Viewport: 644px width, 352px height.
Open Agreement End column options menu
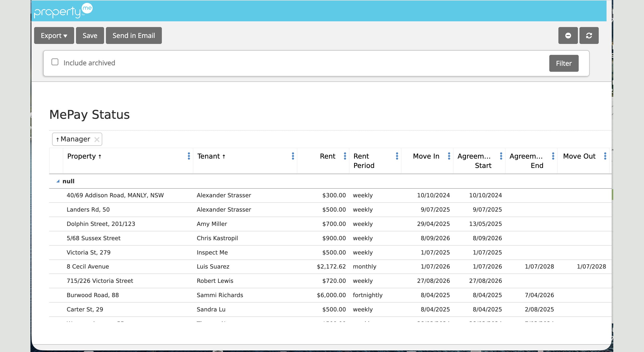coord(553,156)
